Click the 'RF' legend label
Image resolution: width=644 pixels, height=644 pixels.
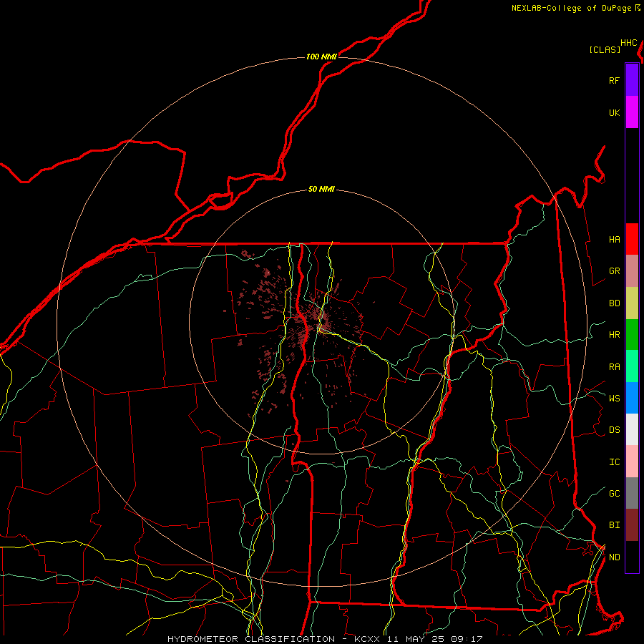click(614, 80)
